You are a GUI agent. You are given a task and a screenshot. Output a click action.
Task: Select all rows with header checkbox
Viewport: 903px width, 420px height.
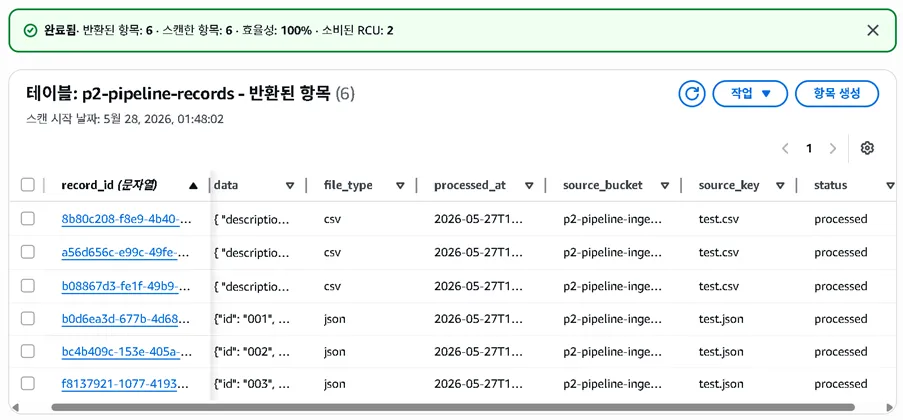pyautogui.click(x=28, y=185)
